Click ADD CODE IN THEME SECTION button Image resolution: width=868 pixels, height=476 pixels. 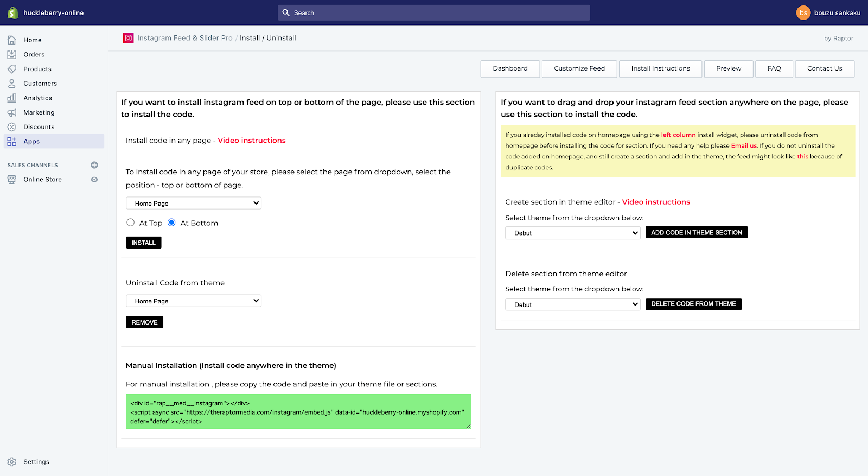[x=697, y=232]
